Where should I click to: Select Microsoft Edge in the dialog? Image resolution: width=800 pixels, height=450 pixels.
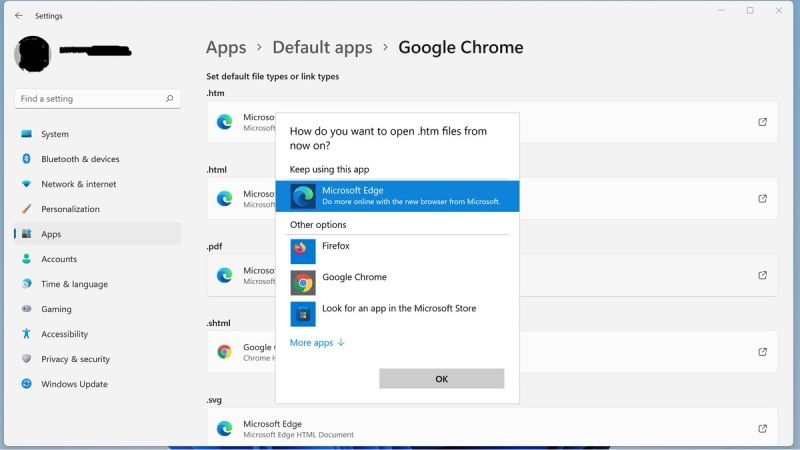[x=397, y=196]
